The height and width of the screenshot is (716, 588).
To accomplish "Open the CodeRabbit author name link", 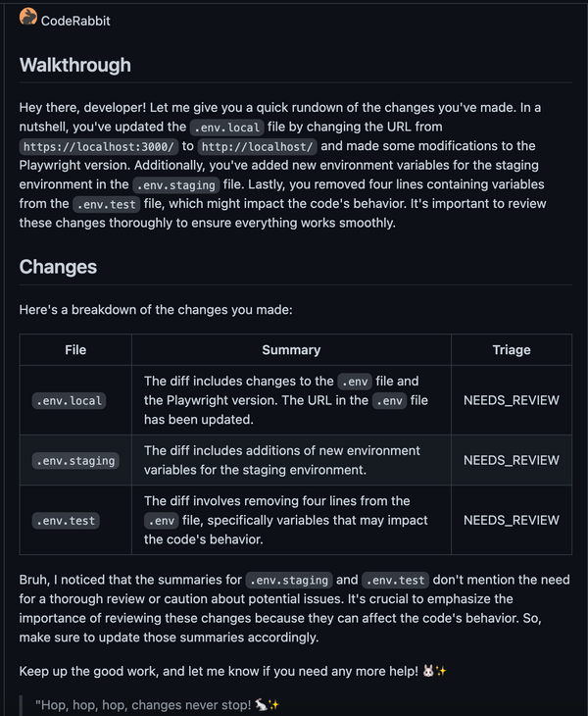I will [75, 21].
